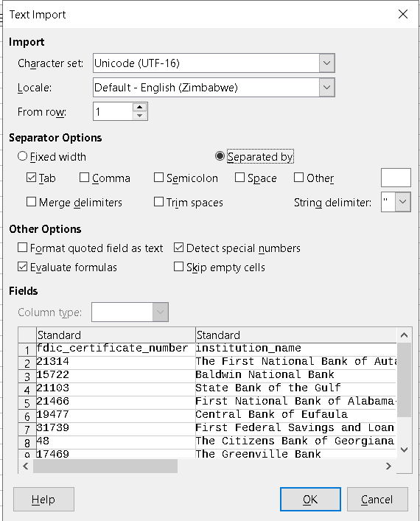Click Baldwin National Bank cell
The width and height of the screenshot is (420, 521).
pos(295,375)
